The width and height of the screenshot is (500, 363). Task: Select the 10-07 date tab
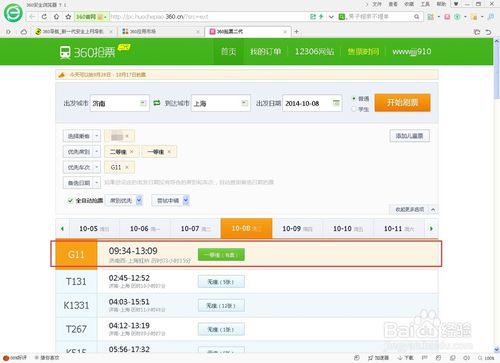[x=196, y=229]
